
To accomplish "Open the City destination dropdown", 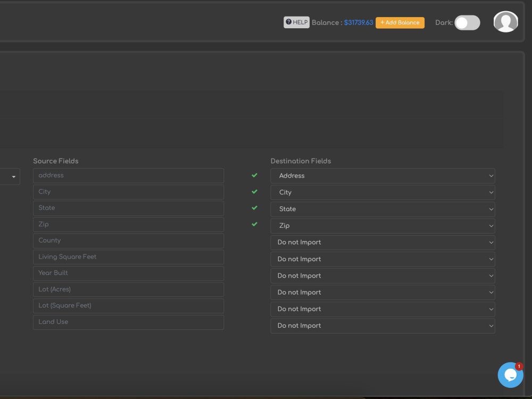I will (383, 193).
